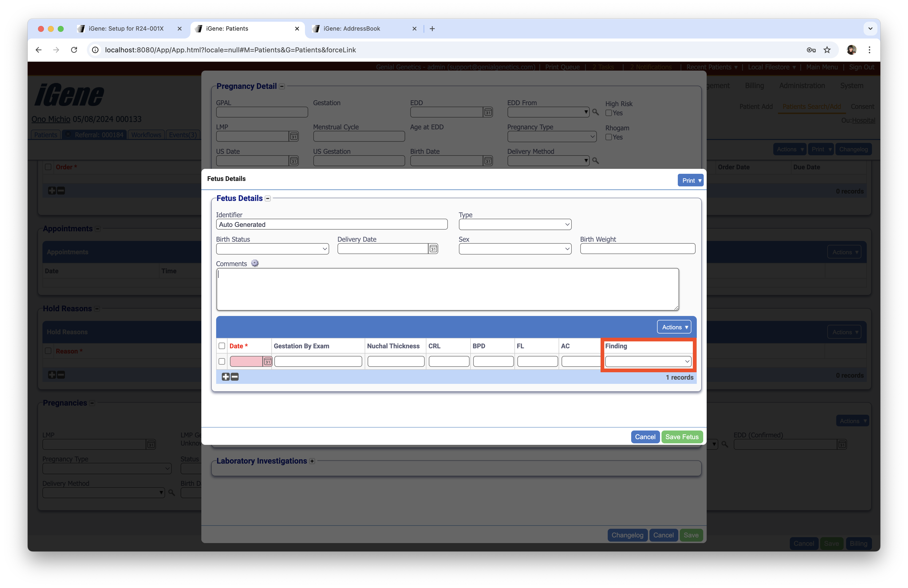Open the Finding dropdown
Image resolution: width=908 pixels, height=588 pixels.
648,361
